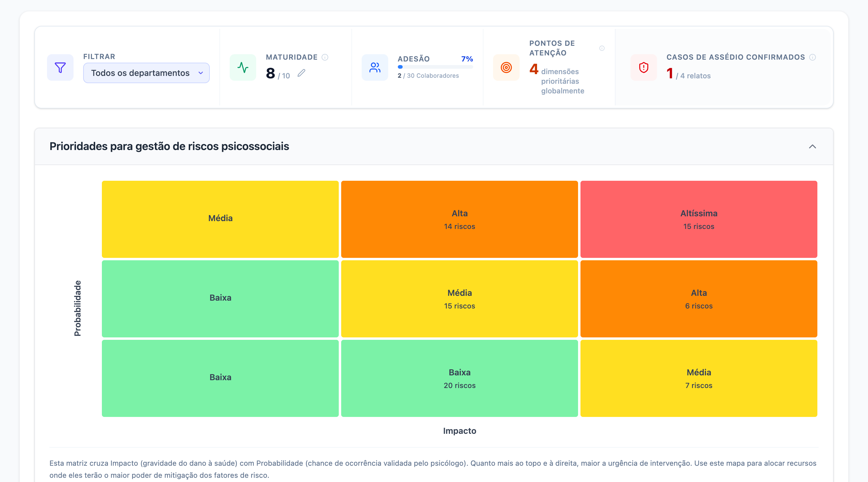This screenshot has width=868, height=482.
Task: Click the Alta 6 riscos cell
Action: click(699, 299)
